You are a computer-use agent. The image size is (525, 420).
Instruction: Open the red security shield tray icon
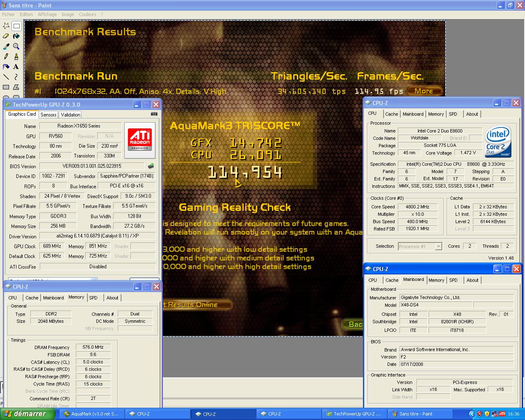[479, 414]
